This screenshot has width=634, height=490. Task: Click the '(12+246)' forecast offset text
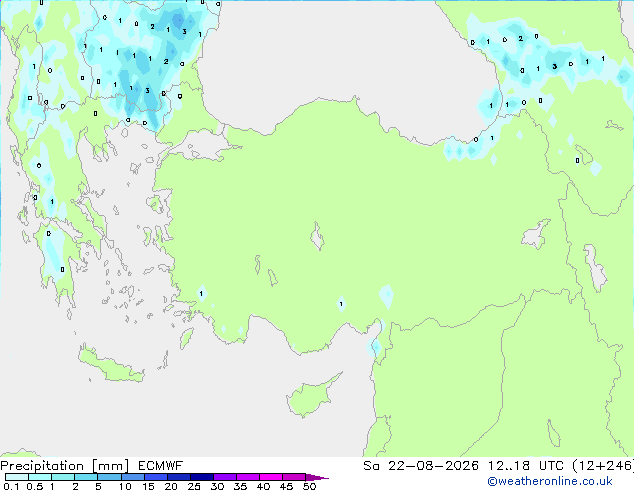[x=603, y=466]
